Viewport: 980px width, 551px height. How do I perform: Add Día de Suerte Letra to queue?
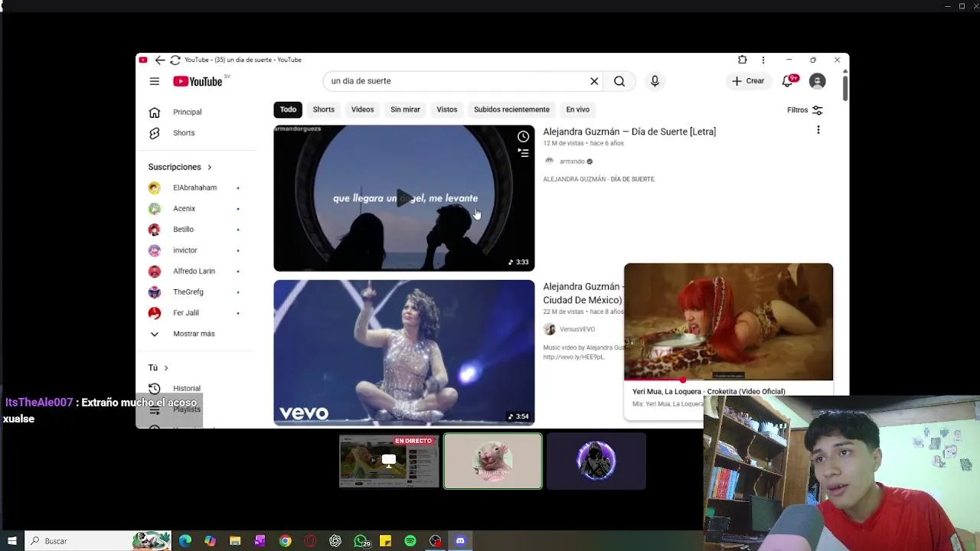tap(523, 153)
